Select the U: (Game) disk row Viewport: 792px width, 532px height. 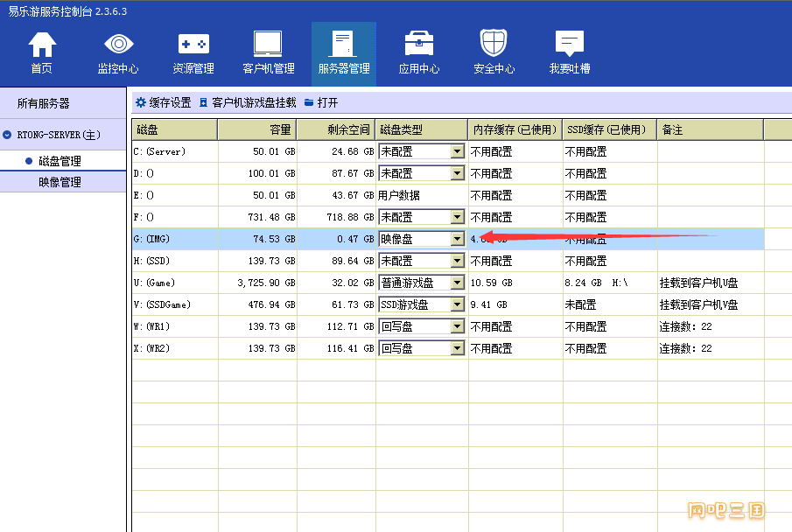[x=448, y=283]
